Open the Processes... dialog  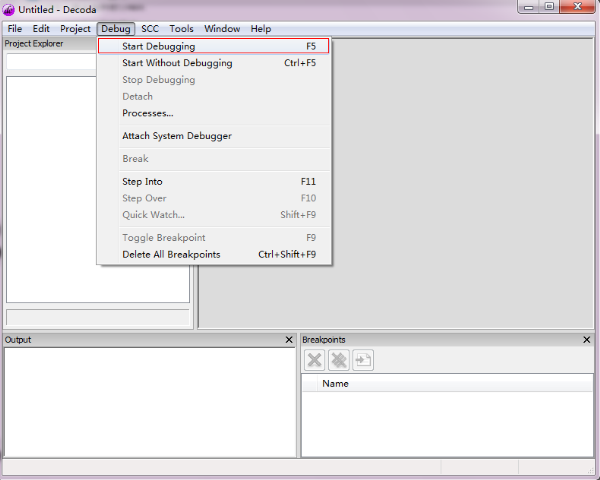[x=147, y=113]
